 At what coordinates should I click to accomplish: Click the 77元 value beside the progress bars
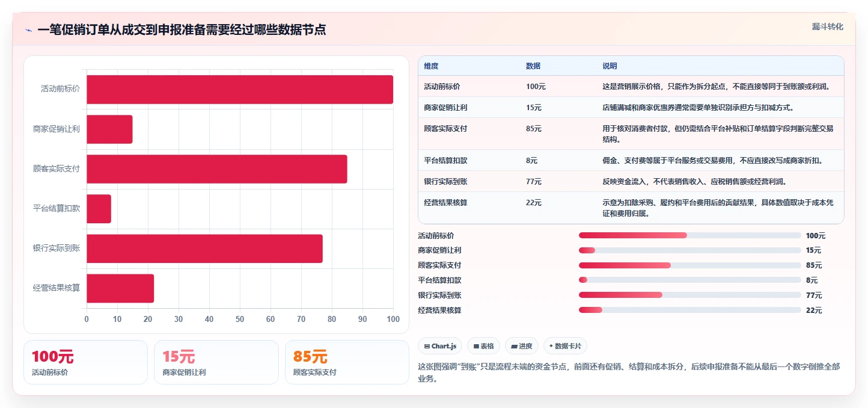(x=814, y=295)
